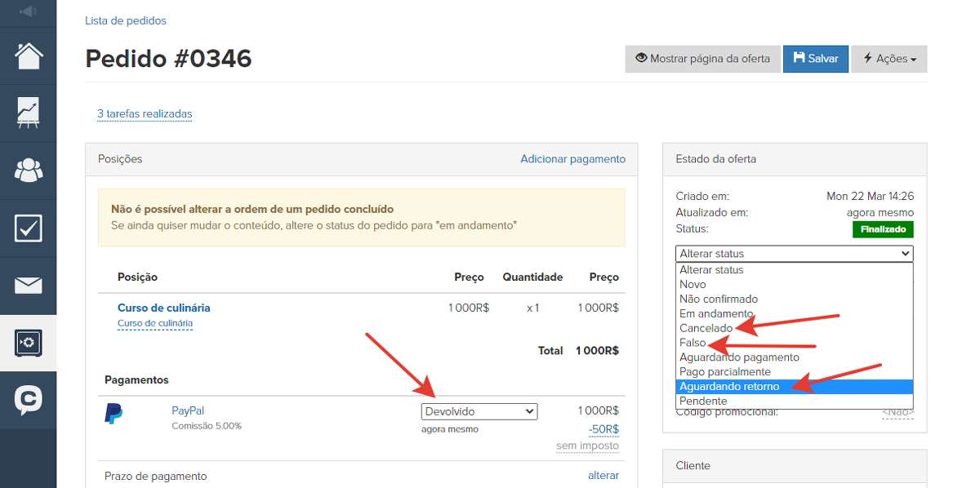Open the users group sidebar icon

[x=29, y=171]
